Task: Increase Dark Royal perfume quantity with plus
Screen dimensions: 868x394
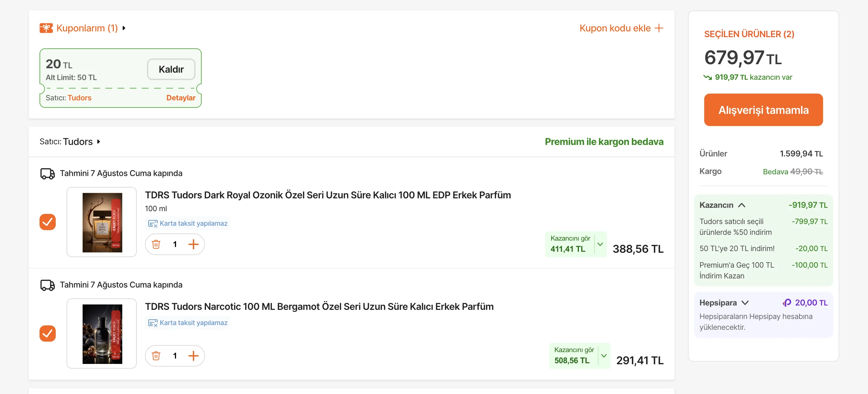Action: (x=194, y=244)
